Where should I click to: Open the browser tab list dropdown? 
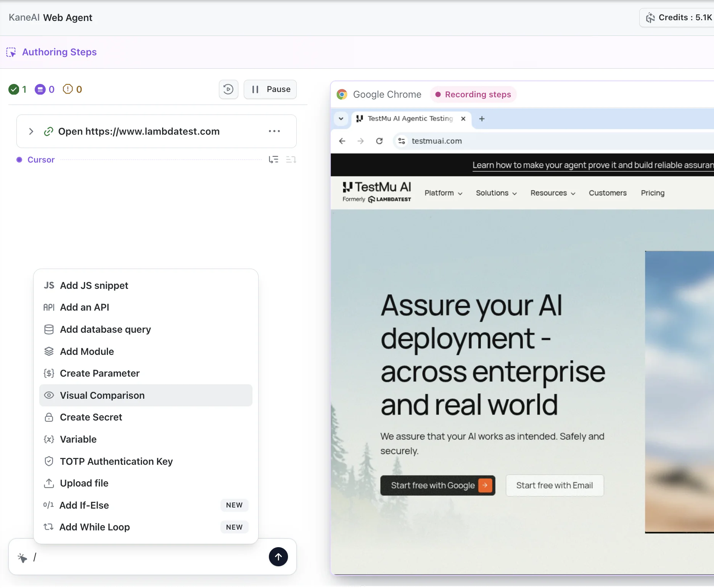pyautogui.click(x=341, y=119)
